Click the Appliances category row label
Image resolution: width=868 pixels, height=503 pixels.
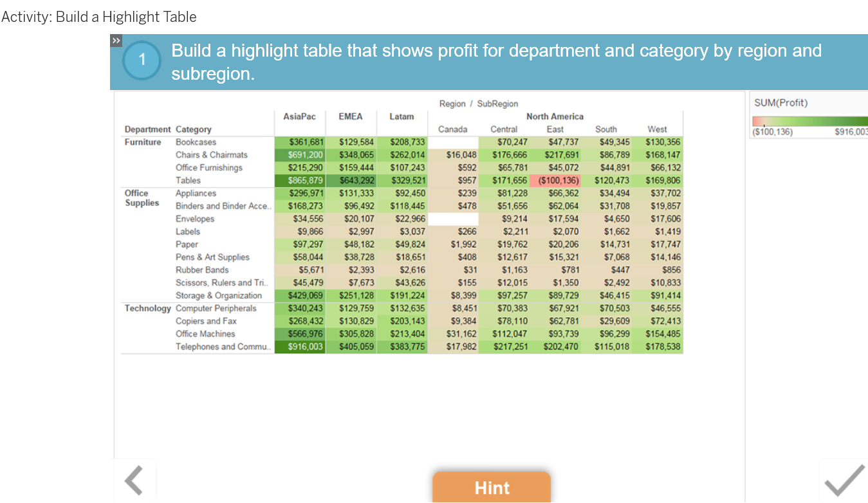click(x=196, y=193)
